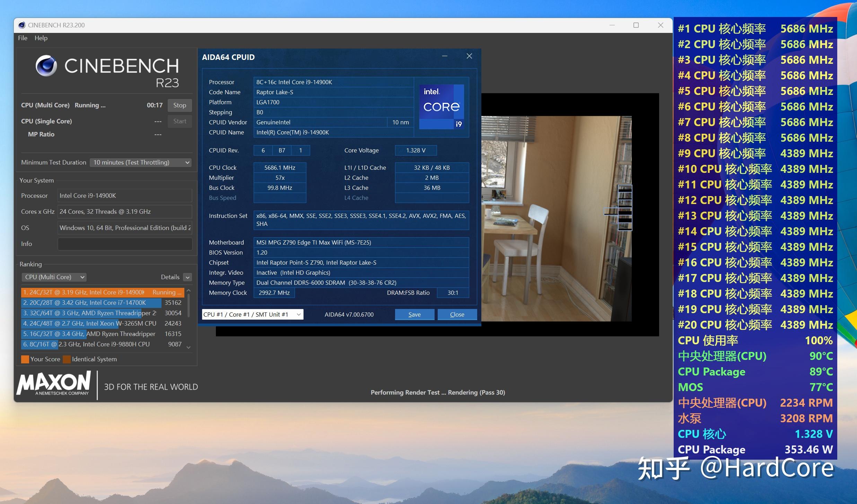
Task: Click the CPU Package 353.46 W overlay row
Action: point(755,449)
